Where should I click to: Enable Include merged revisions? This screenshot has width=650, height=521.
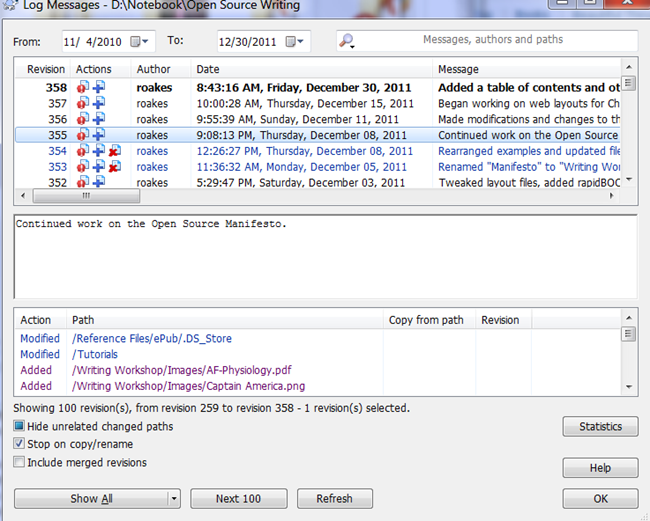[19, 463]
